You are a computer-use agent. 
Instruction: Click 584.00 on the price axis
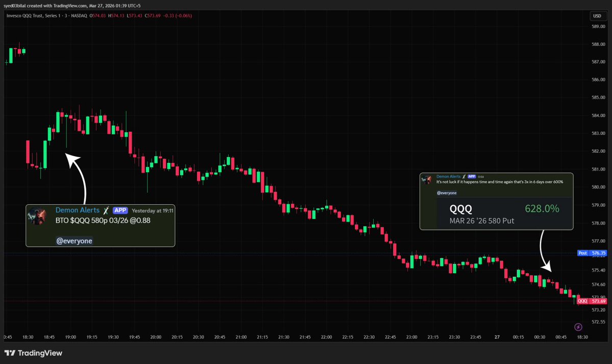598,115
